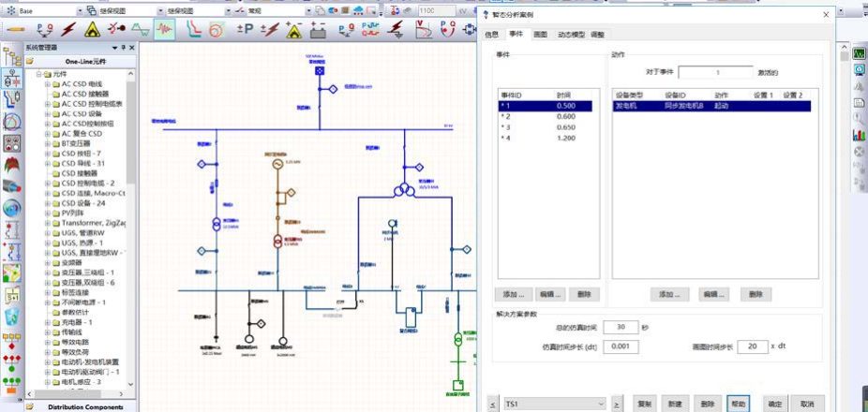Click the green plot icon in right toolbar
Image resolution: width=868 pixels, height=412 pixels.
(x=859, y=53)
